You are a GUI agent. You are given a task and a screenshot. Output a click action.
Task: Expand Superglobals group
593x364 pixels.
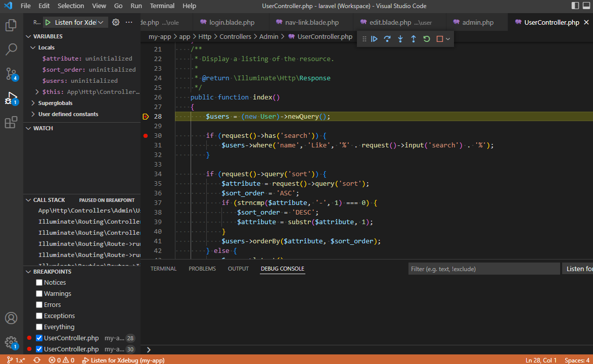point(33,103)
